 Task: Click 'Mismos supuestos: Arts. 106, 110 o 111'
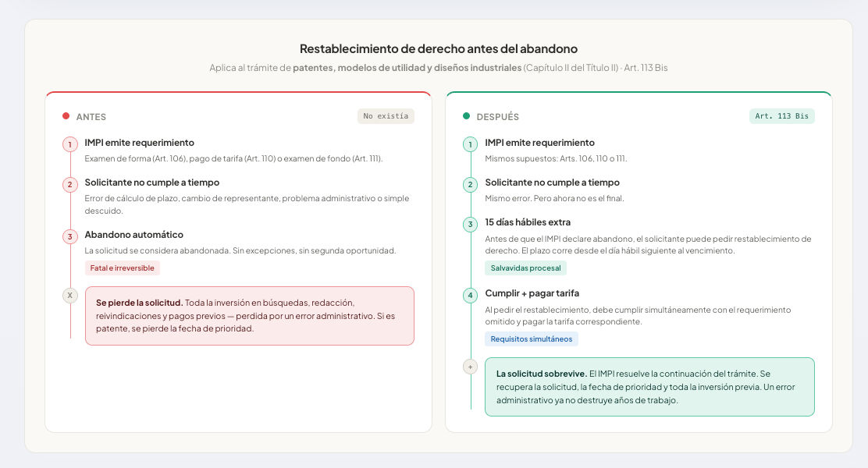(556, 159)
